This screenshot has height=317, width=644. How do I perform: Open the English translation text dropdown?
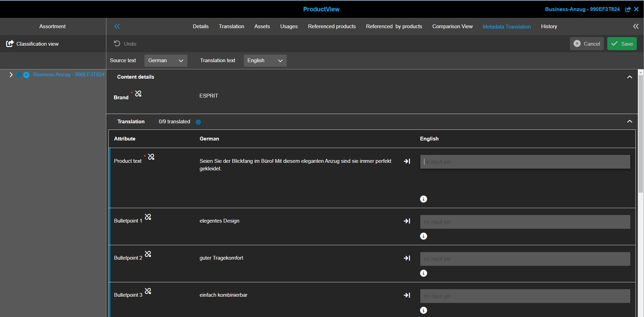pyautogui.click(x=265, y=60)
